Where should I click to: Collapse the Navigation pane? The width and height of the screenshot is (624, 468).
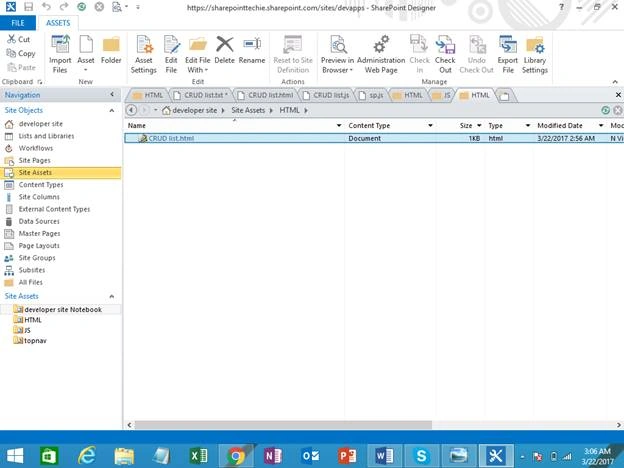[112, 94]
